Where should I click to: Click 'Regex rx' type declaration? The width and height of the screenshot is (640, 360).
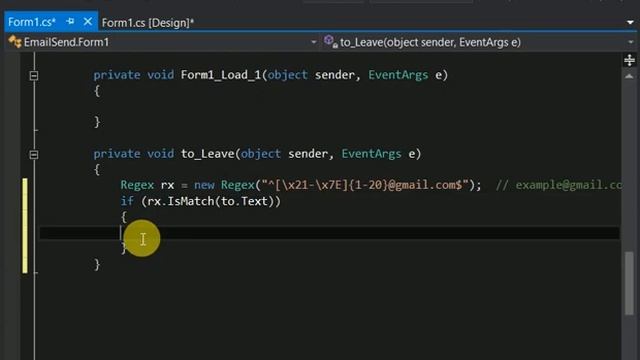(147, 185)
